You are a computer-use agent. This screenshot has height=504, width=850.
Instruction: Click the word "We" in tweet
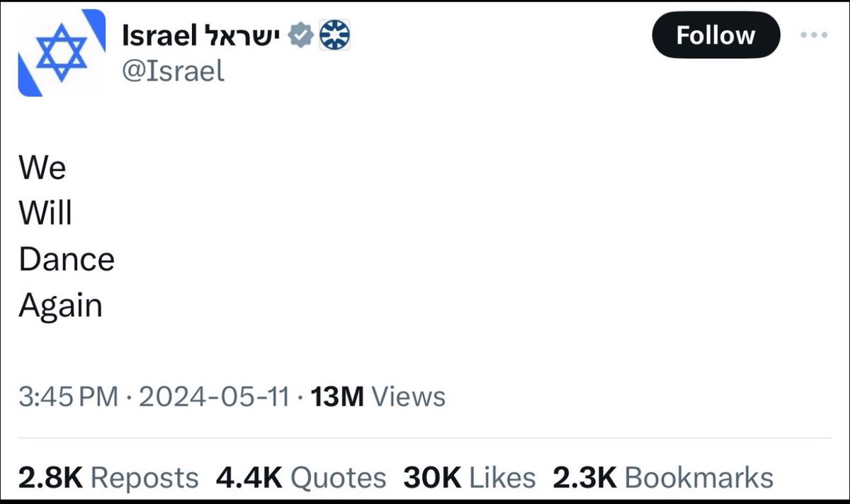[42, 168]
